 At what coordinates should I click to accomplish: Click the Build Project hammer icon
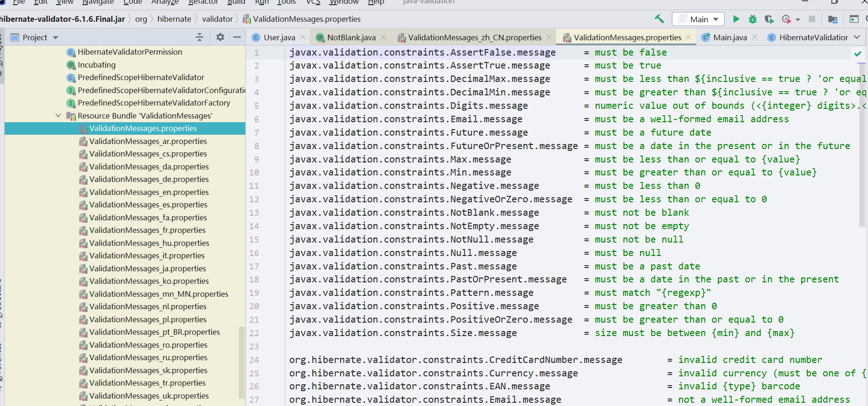pos(659,19)
